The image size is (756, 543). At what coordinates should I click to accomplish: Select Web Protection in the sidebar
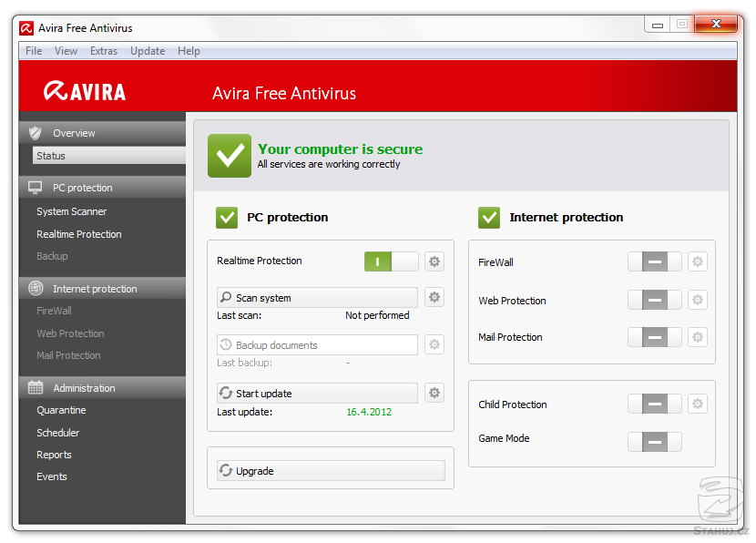[70, 333]
